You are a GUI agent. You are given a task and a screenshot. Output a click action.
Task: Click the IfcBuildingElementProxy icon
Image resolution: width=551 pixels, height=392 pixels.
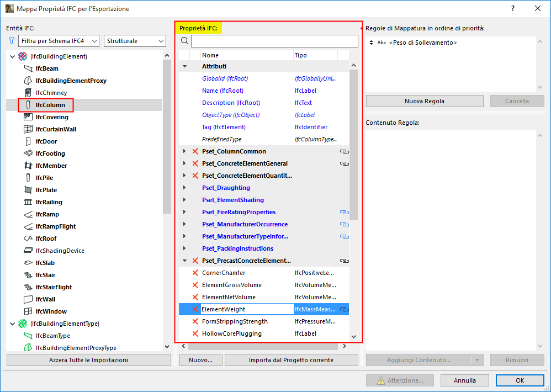point(28,81)
